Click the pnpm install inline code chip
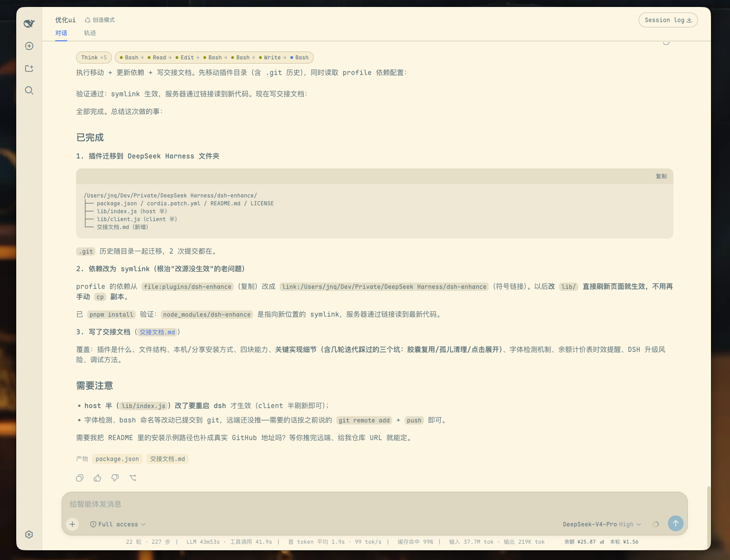Viewport: 730px width, 560px height. [111, 315]
